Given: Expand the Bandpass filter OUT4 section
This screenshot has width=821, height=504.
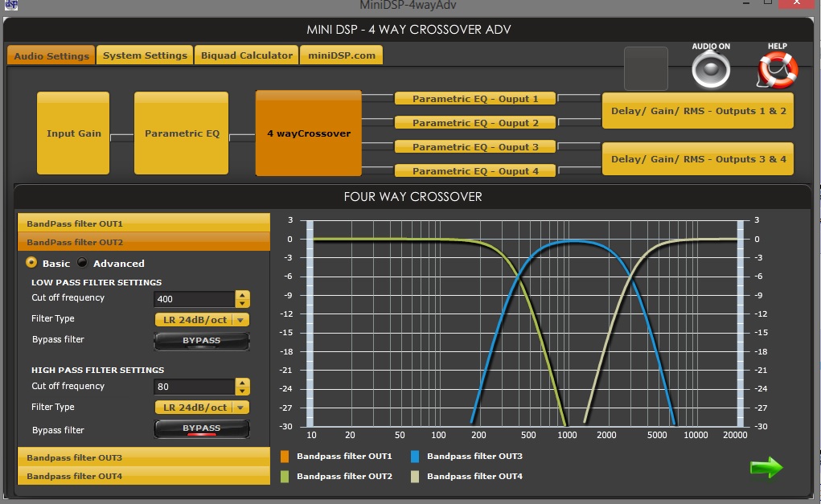Looking at the screenshot, I should 144,476.
